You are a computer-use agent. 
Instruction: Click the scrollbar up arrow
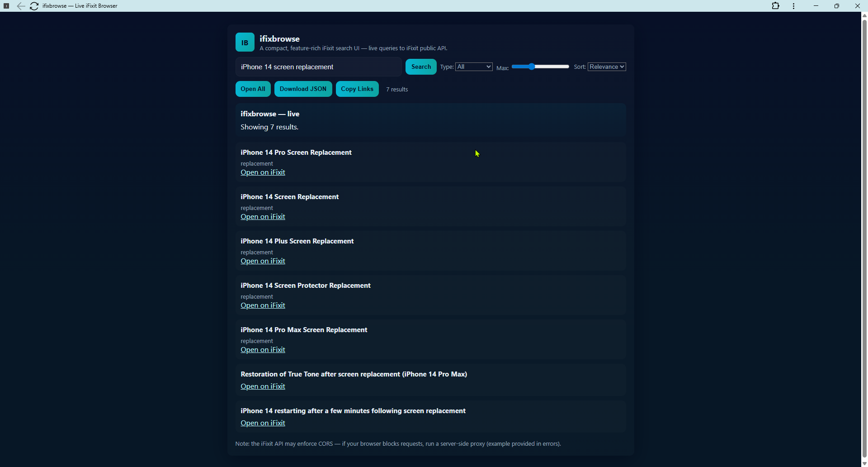(864, 15)
